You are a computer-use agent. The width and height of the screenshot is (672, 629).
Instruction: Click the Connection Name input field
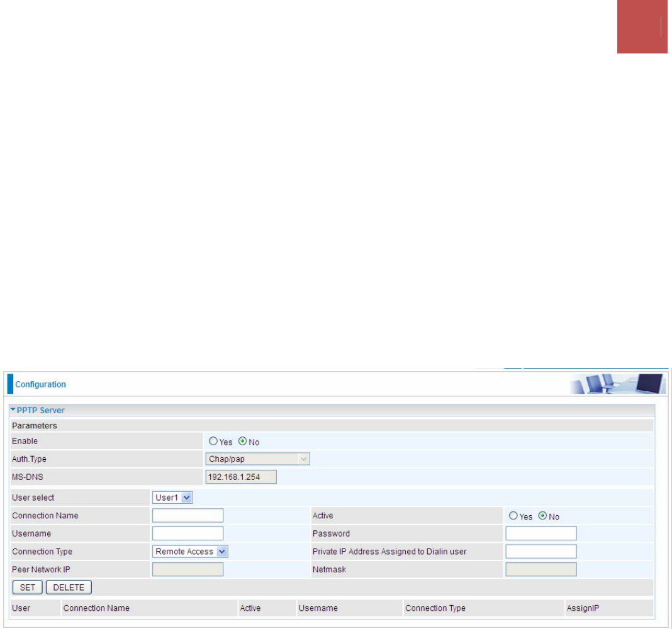pos(188,515)
